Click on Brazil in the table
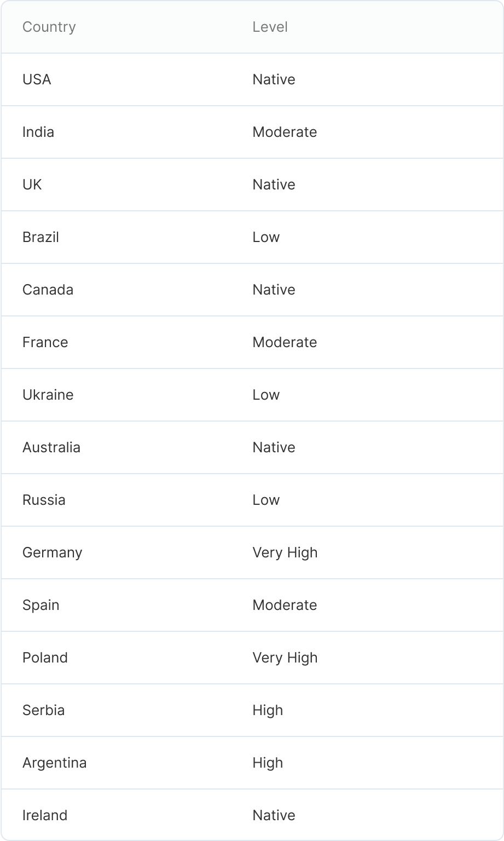The image size is (504, 841). point(40,237)
